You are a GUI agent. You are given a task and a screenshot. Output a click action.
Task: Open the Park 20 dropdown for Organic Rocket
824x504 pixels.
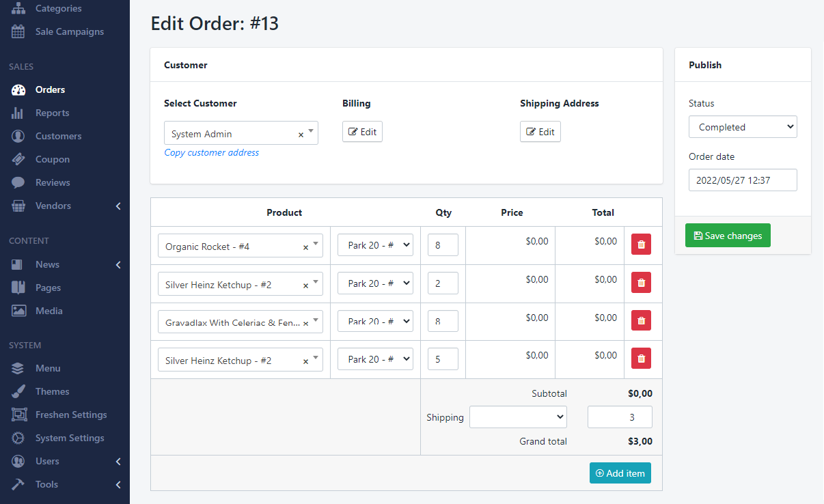375,245
